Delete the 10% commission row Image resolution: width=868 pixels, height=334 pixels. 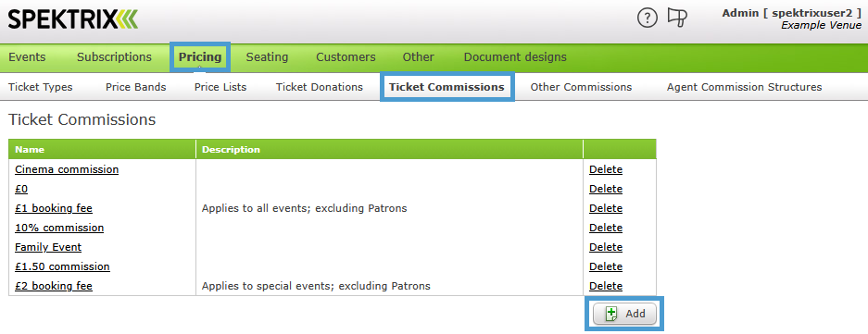606,228
